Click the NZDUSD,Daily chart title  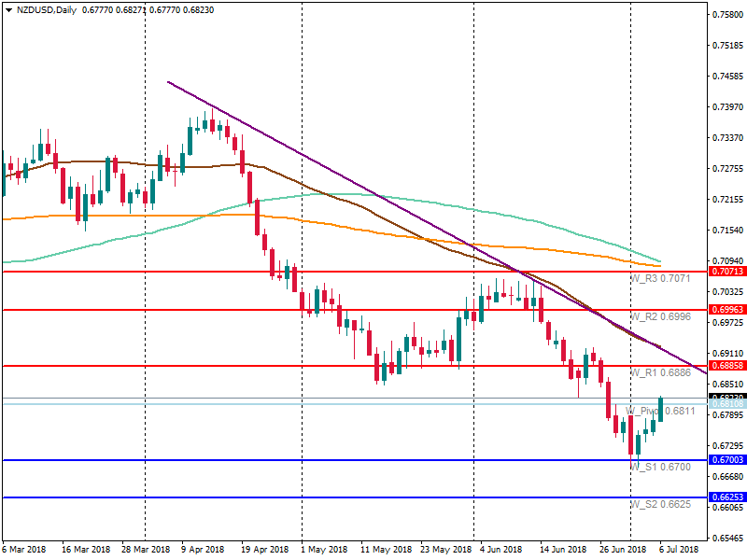48,11
